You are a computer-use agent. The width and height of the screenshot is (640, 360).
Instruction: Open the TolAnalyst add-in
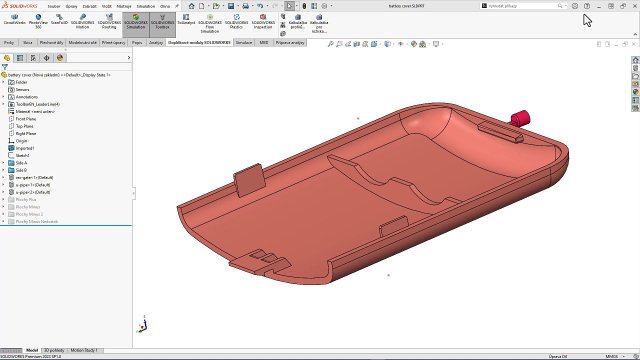click(186, 20)
